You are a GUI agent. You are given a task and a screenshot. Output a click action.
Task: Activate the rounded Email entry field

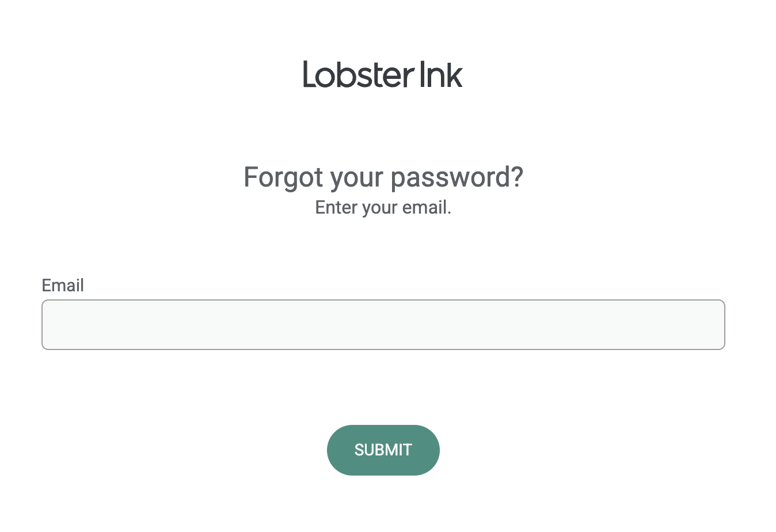(x=383, y=325)
